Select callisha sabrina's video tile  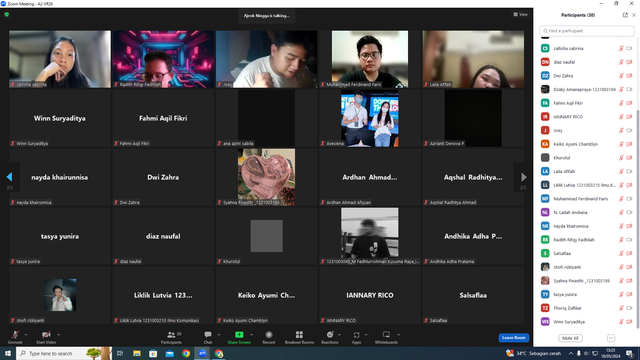point(60,59)
